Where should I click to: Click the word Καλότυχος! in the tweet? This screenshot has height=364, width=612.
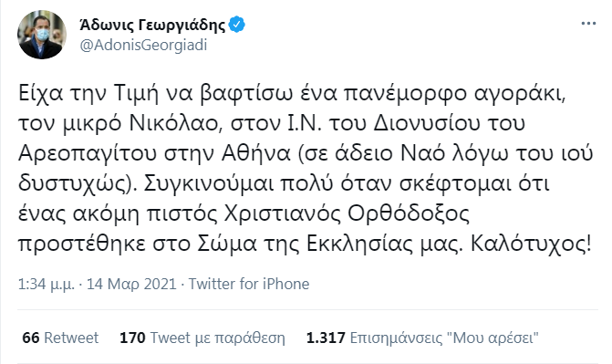coord(531,244)
